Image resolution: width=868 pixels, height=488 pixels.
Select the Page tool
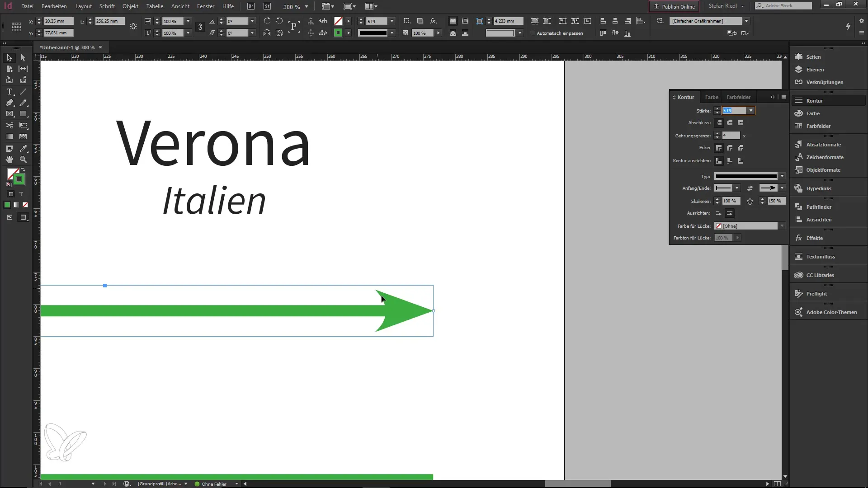click(x=9, y=69)
